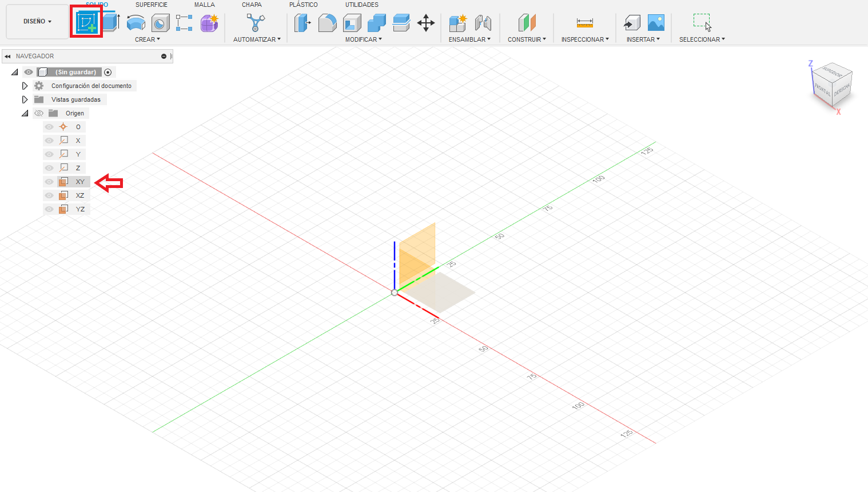Select the Fillet tool icon
This screenshot has height=492, width=868.
[x=327, y=23]
